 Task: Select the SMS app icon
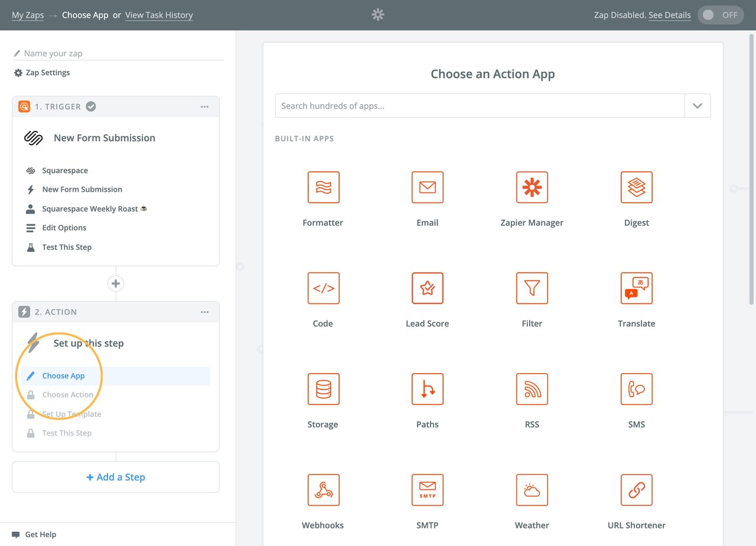click(x=636, y=389)
